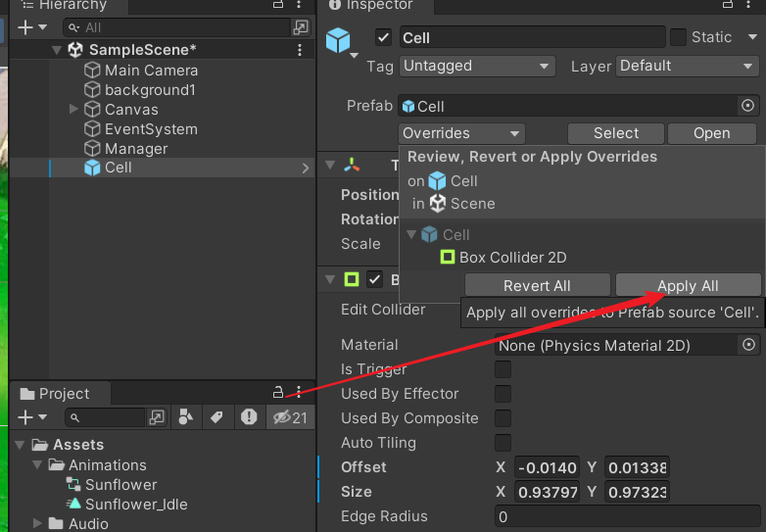766x532 pixels.
Task: Open the Layer dropdown set to Default
Action: (687, 66)
